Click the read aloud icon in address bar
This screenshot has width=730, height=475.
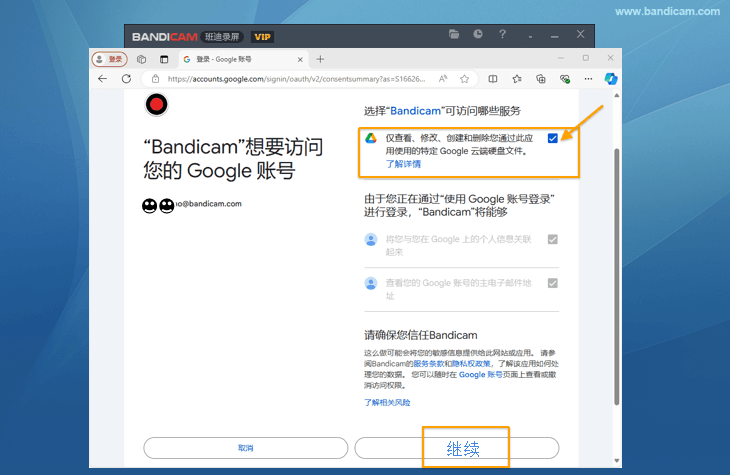coord(443,78)
